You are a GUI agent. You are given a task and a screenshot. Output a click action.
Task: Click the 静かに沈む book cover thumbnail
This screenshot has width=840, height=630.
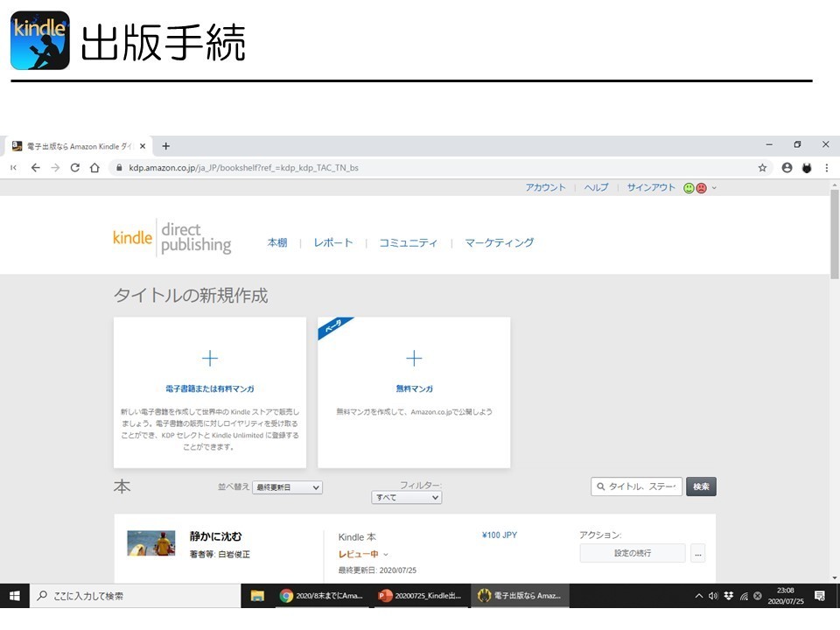151,543
